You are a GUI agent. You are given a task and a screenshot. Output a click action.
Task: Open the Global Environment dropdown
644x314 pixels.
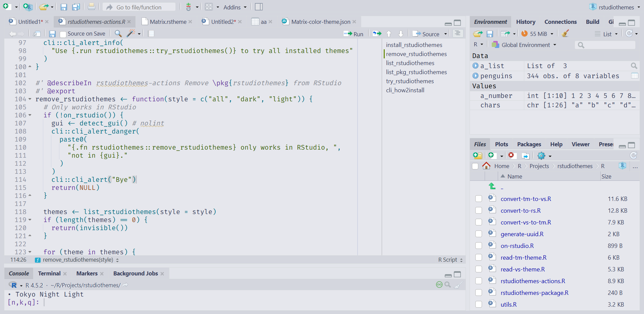(525, 45)
